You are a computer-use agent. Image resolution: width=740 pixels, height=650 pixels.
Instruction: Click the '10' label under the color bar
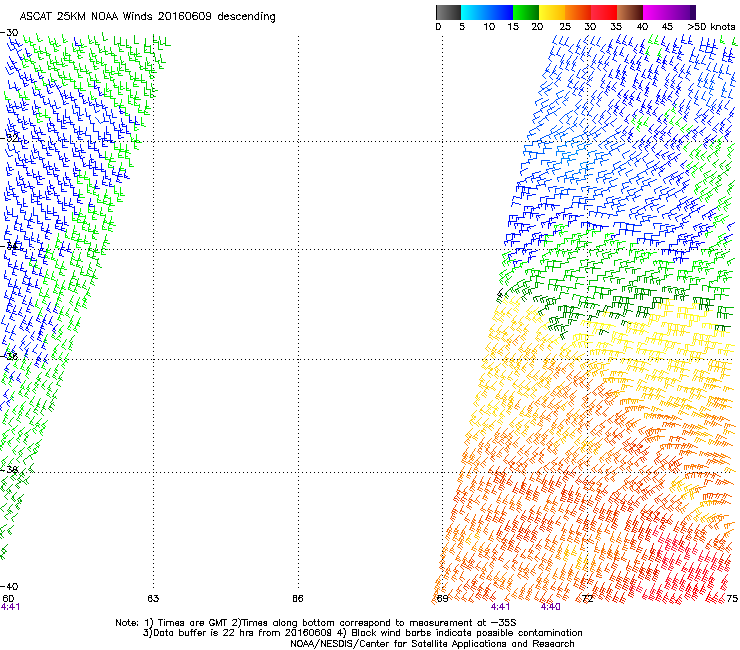(x=489, y=27)
